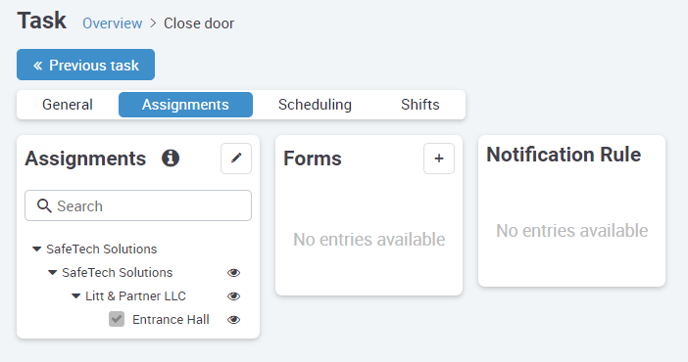
Task: Collapse the top-level SafeTech Solutions node
Action: click(37, 249)
